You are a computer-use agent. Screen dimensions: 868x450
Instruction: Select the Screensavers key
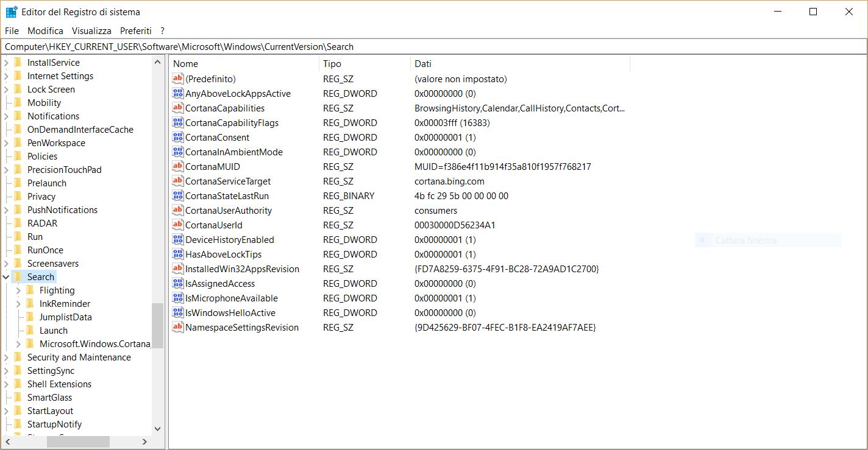pos(53,263)
